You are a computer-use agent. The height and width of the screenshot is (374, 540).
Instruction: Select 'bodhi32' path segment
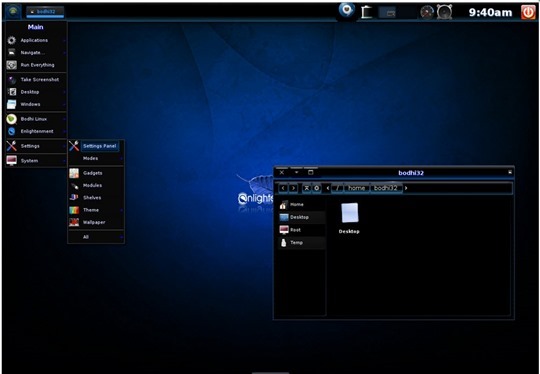point(385,188)
